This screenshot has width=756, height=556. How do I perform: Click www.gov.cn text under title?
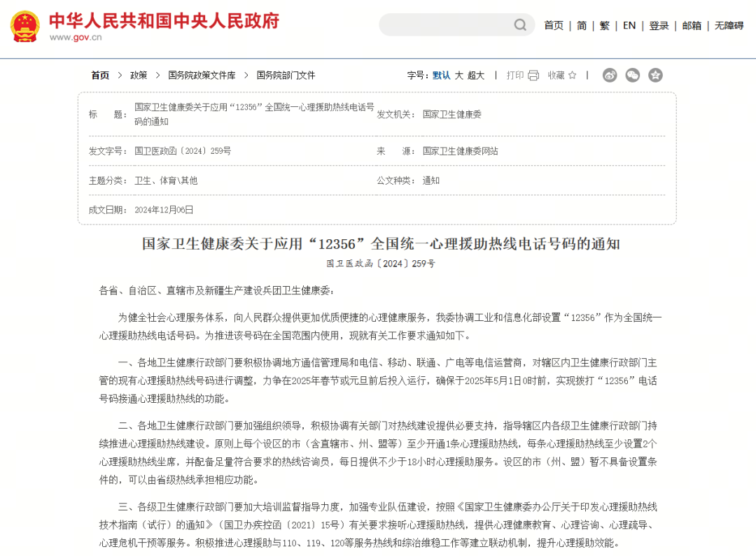(76, 38)
